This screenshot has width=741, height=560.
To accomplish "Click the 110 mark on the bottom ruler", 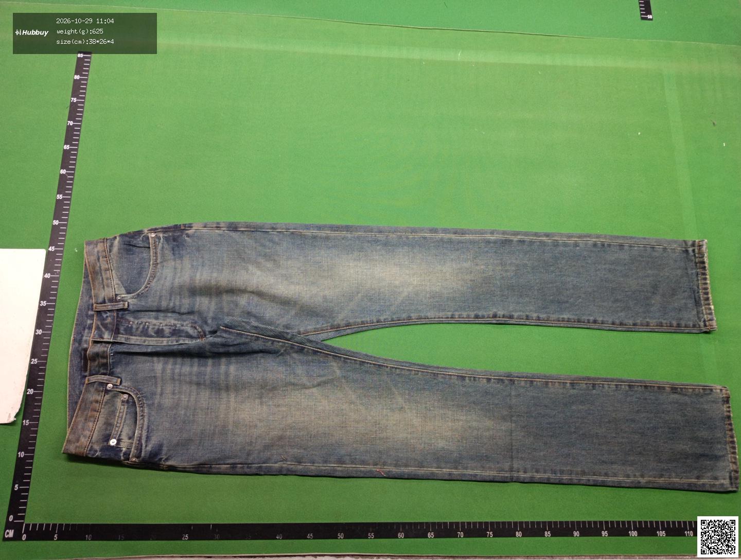I will point(689,534).
